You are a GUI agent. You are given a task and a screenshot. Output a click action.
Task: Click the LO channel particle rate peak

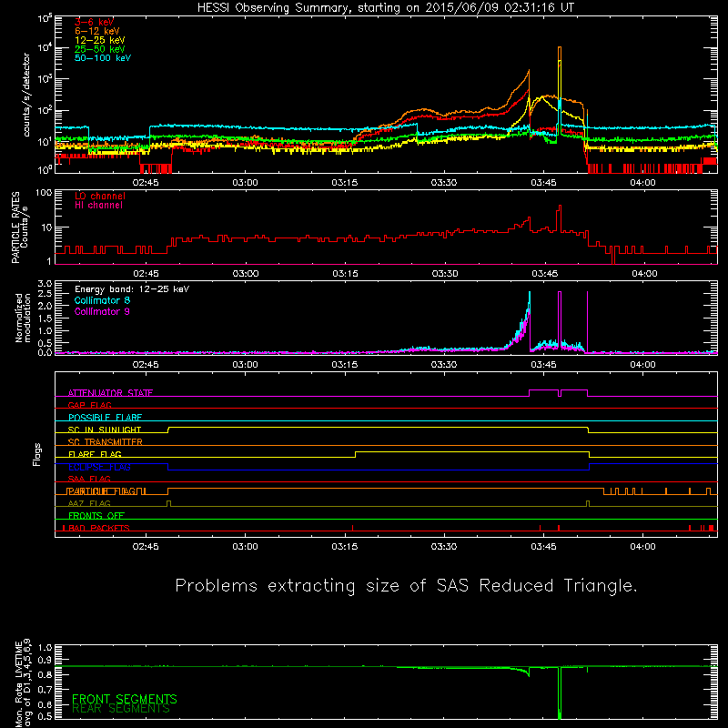pos(560,206)
